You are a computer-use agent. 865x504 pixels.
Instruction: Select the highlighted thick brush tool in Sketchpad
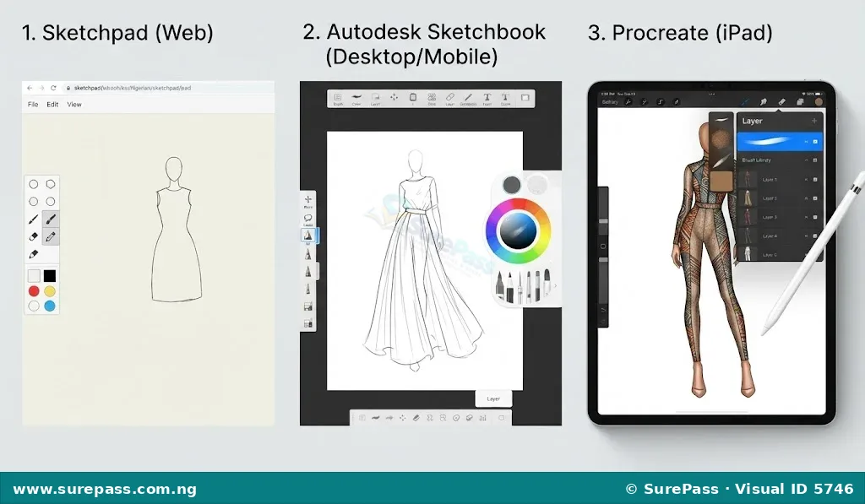pos(50,219)
